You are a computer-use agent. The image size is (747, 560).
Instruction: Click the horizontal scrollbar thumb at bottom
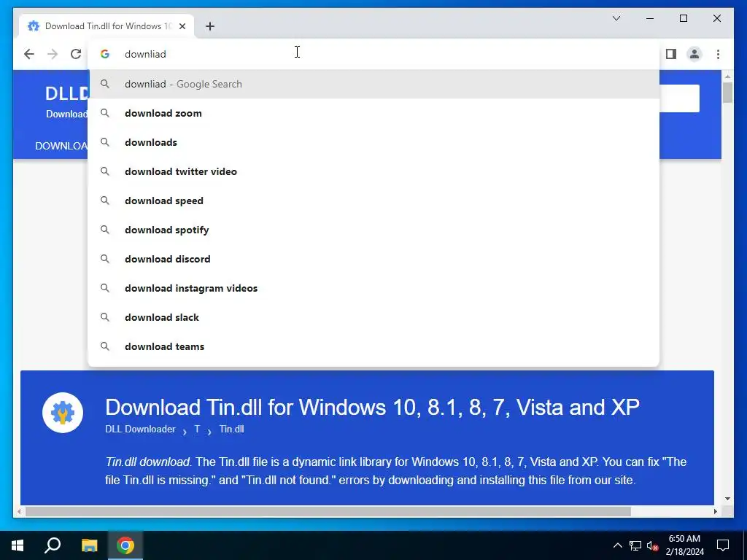[328, 511]
